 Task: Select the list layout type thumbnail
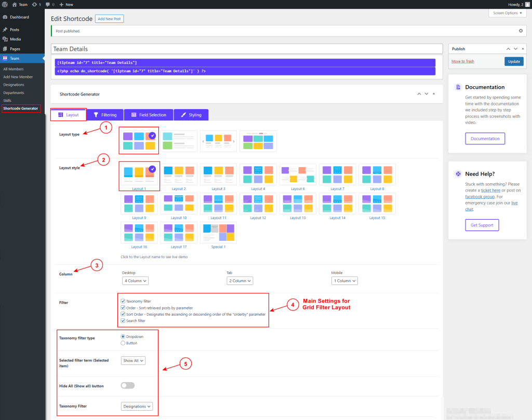point(179,141)
